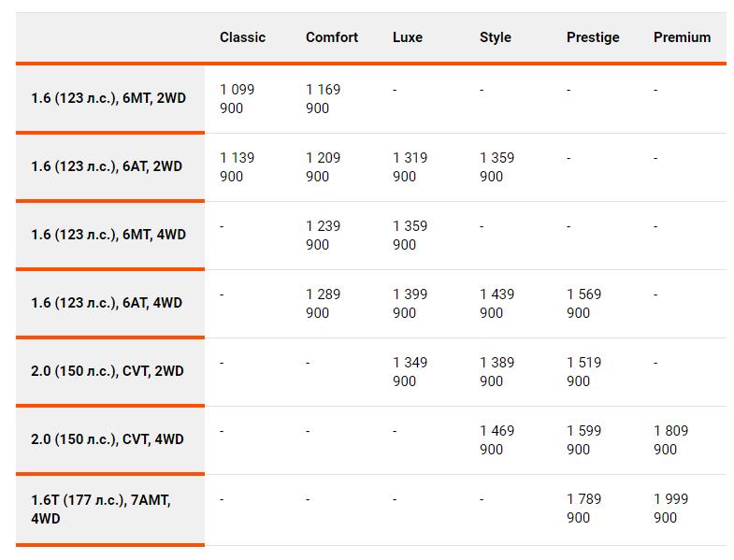Select the Luxe price 1 349 900
This screenshot has width=734, height=560.
(410, 372)
